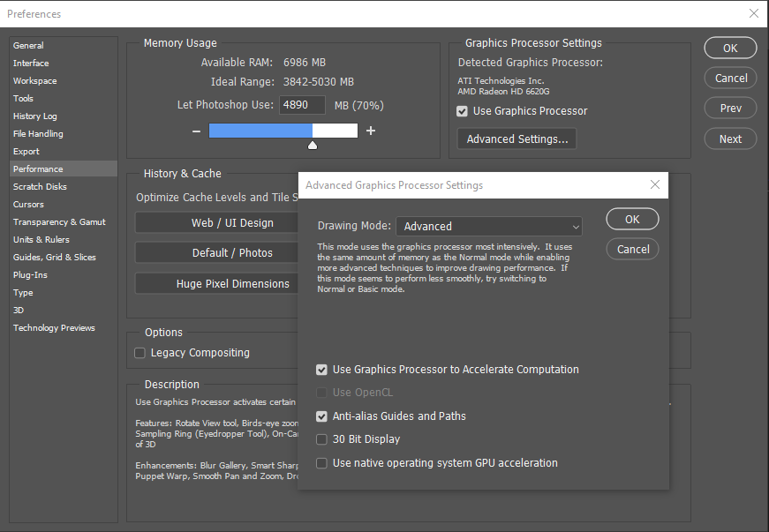769x532 pixels.
Task: Uncheck Use Graphics Processor to Accelerate Computation
Action: [x=321, y=370]
